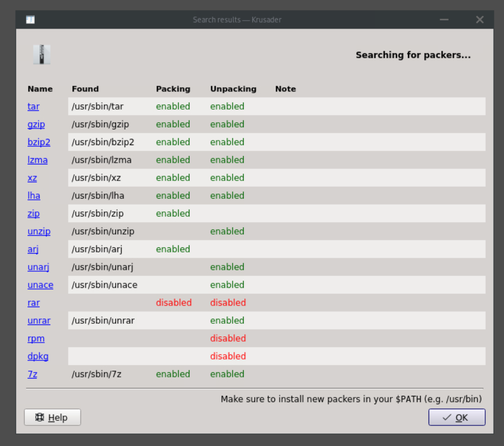Follow the arj link
This screenshot has height=446, width=504.
click(33, 249)
